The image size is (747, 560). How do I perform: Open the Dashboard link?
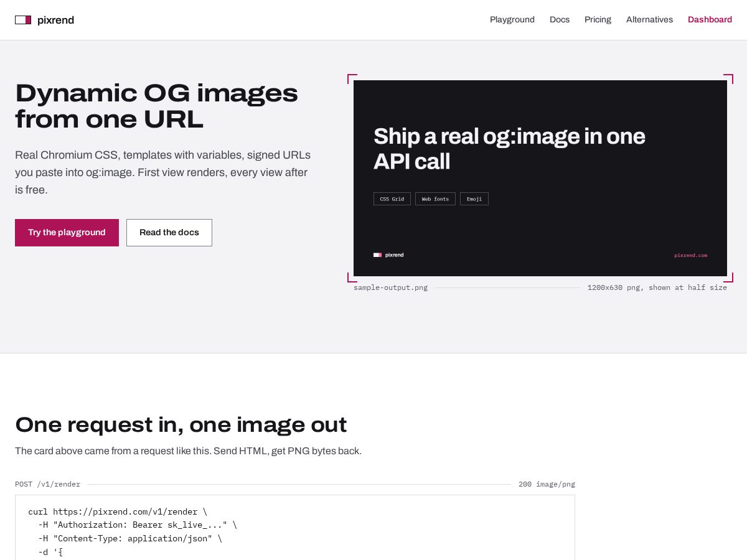(710, 19)
